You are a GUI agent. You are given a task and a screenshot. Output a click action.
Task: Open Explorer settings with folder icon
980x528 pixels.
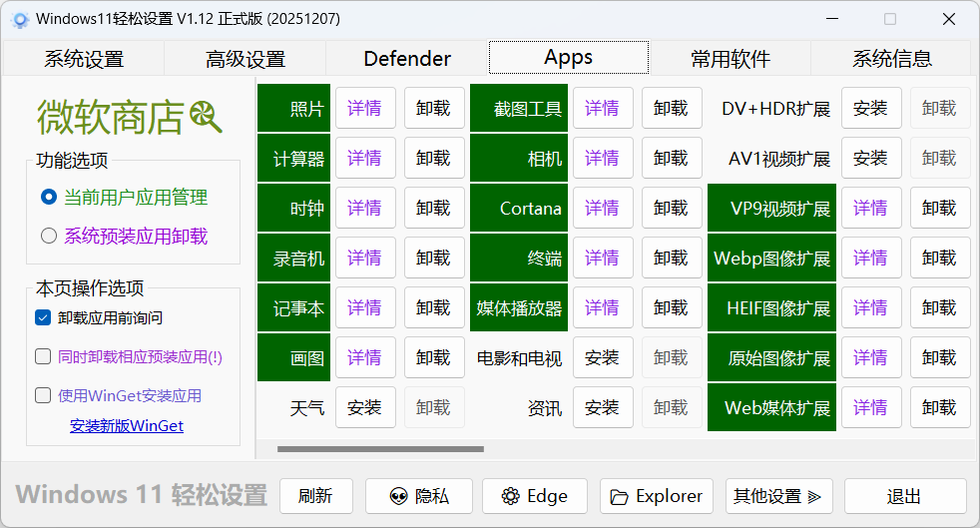click(x=657, y=496)
